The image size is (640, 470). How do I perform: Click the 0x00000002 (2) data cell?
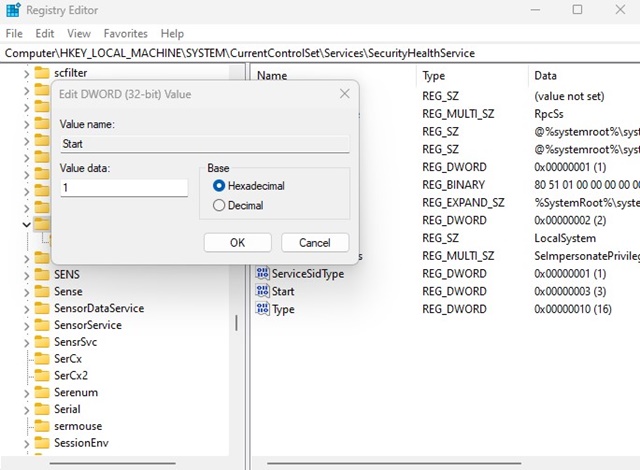(x=570, y=220)
